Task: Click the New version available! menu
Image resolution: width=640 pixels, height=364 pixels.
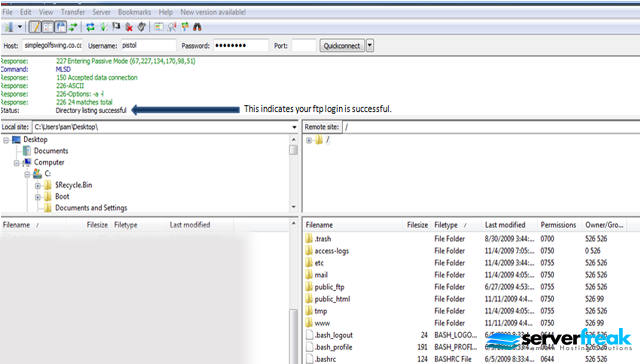Action: [213, 12]
